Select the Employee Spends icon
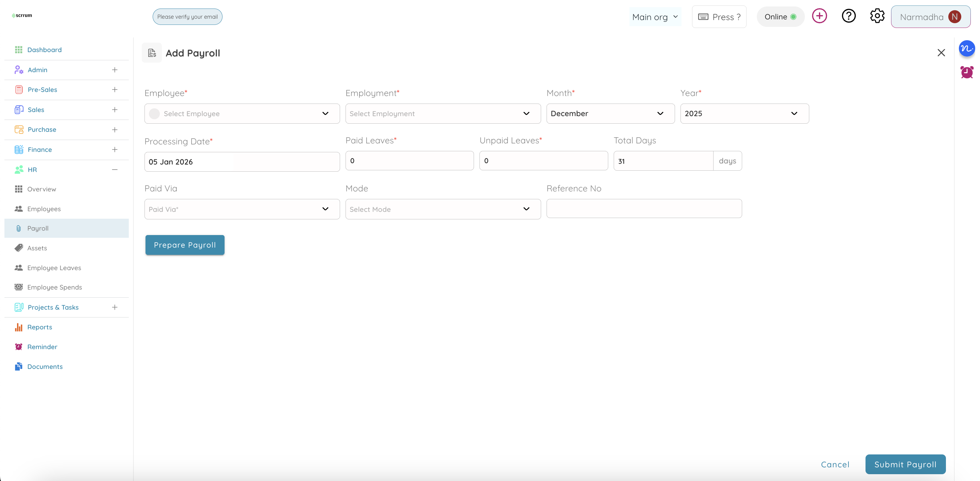This screenshot has height=481, width=980. pyautogui.click(x=19, y=287)
